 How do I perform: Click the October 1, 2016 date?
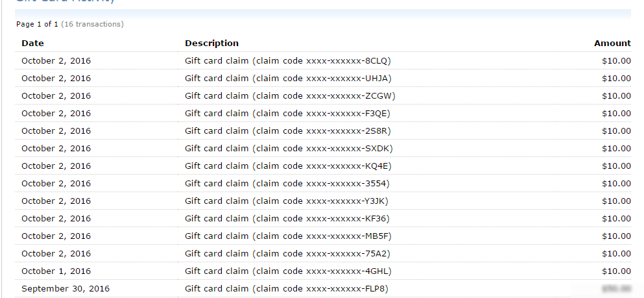click(x=56, y=271)
